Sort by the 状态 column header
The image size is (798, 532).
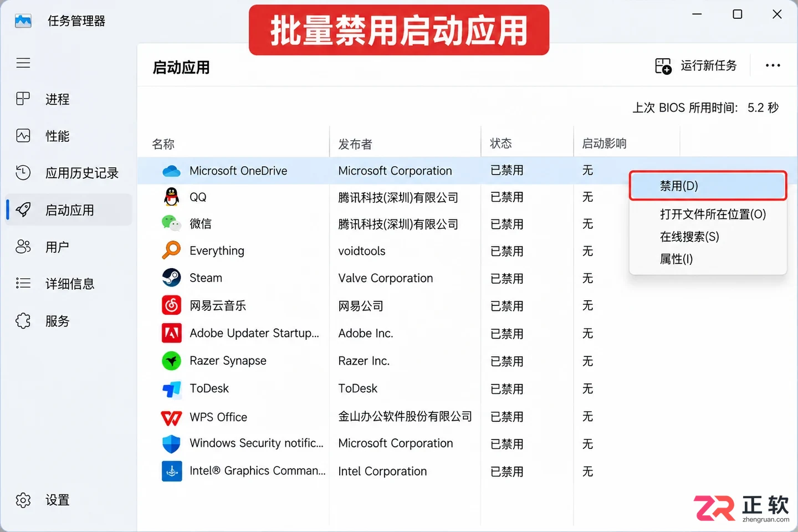coord(501,144)
